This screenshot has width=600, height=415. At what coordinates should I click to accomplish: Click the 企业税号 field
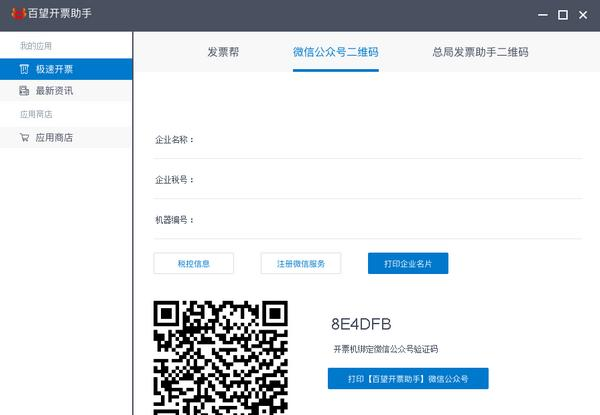pyautogui.click(x=368, y=179)
